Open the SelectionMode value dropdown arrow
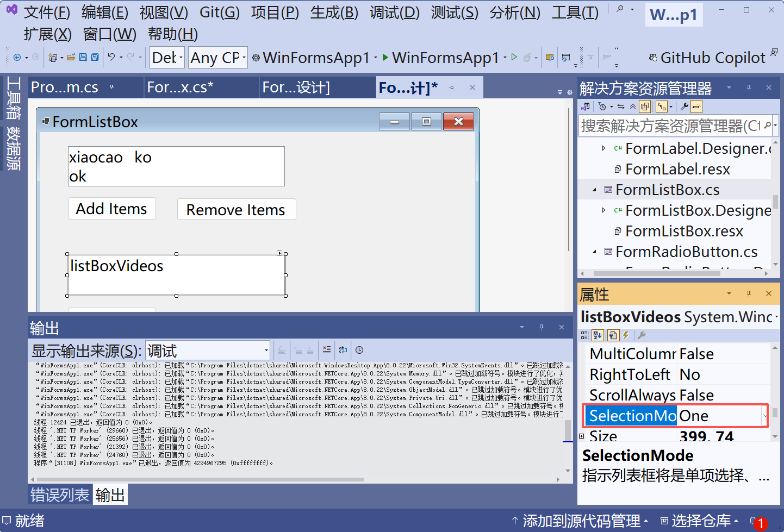Image resolution: width=784 pixels, height=532 pixels. [765, 416]
